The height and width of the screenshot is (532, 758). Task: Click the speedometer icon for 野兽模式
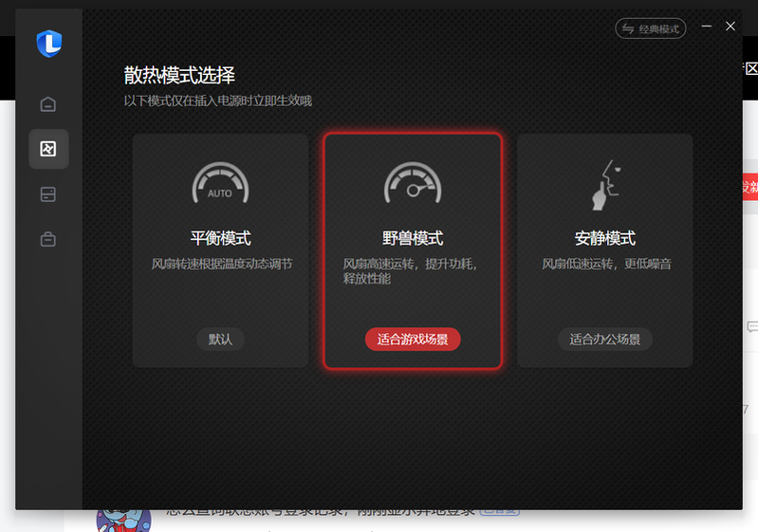click(412, 185)
